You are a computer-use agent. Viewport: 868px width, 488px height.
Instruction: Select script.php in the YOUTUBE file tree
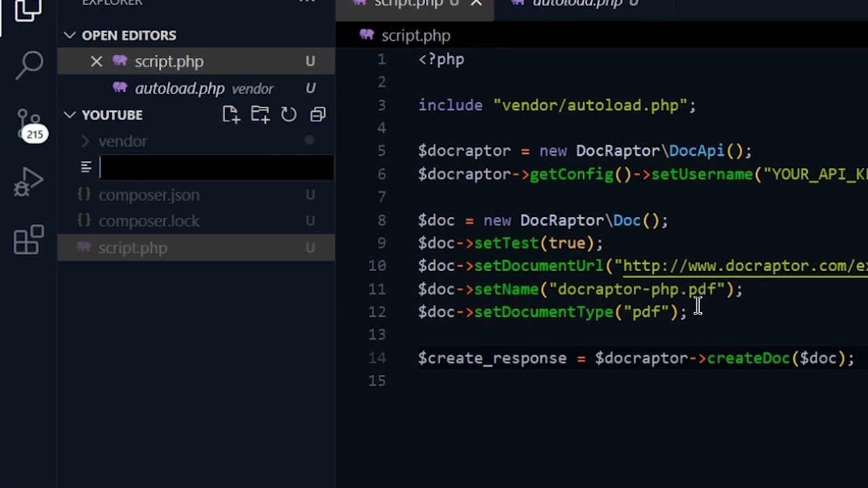point(133,248)
